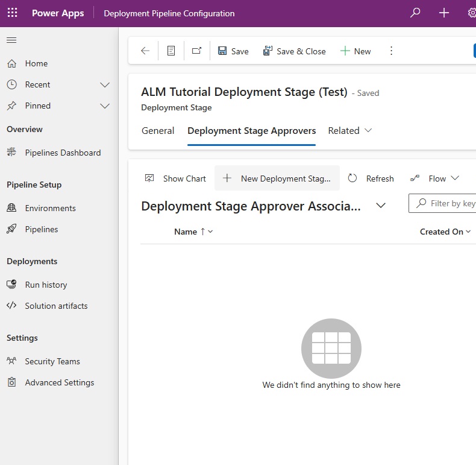Click the Solution artifacts code icon

[x=11, y=305]
